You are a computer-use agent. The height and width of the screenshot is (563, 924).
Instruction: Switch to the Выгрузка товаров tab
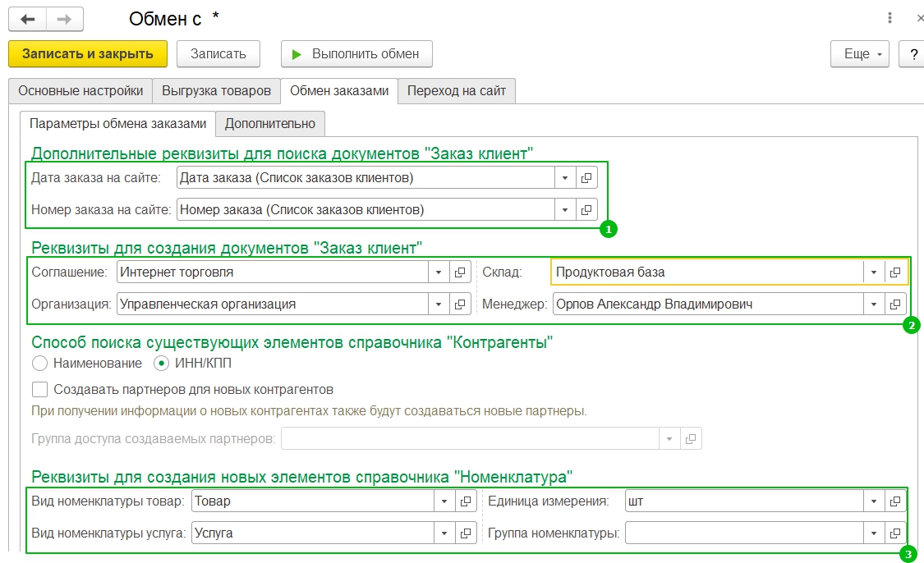[216, 91]
